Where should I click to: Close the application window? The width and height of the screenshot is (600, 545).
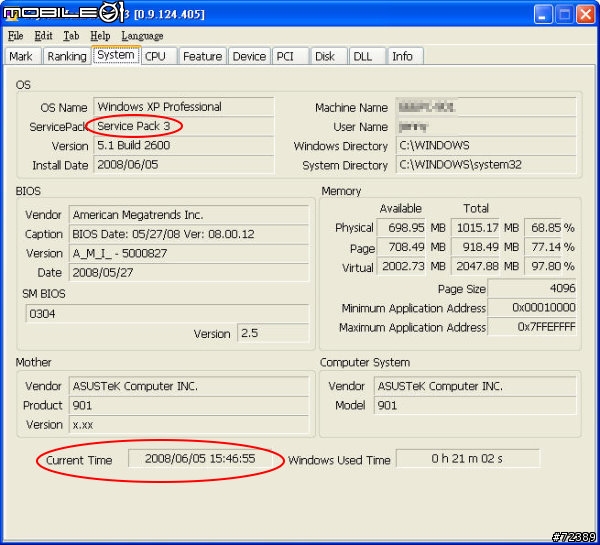pos(585,15)
